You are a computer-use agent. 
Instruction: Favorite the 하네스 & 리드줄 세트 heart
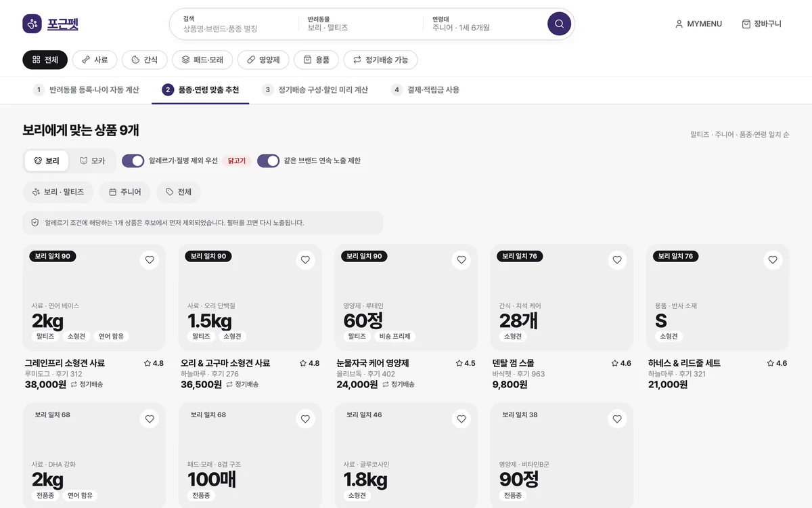(x=773, y=259)
